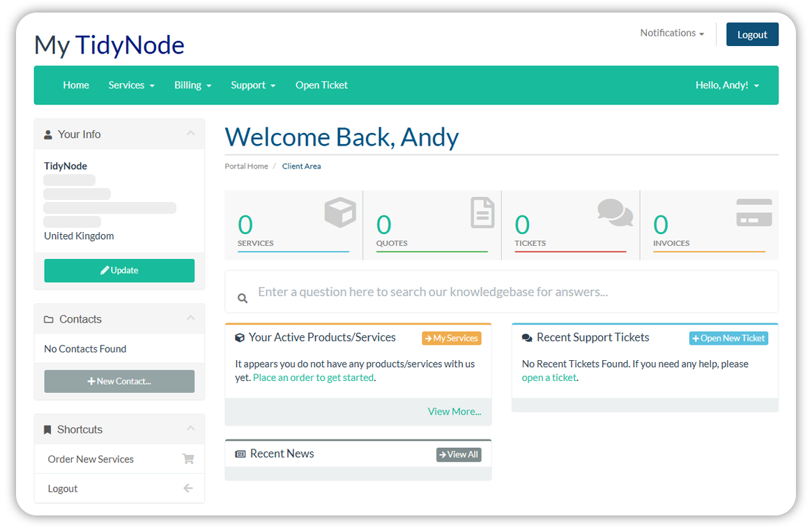Go to Home in navigation bar
The width and height of the screenshot is (812, 528).
coord(76,85)
